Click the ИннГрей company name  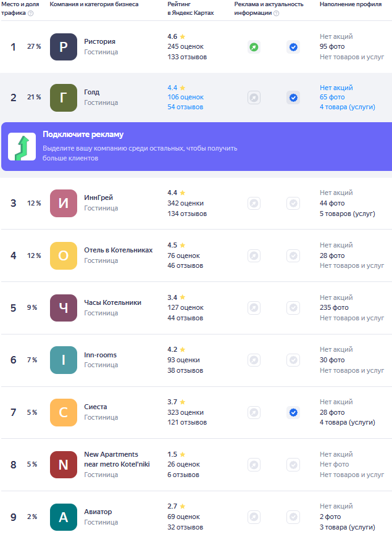(x=99, y=197)
